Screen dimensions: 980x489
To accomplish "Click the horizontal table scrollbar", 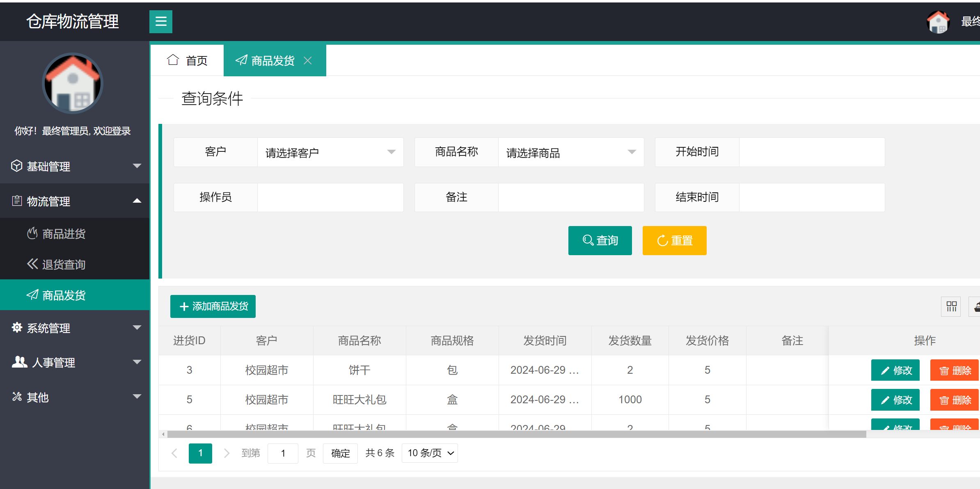I will point(517,434).
